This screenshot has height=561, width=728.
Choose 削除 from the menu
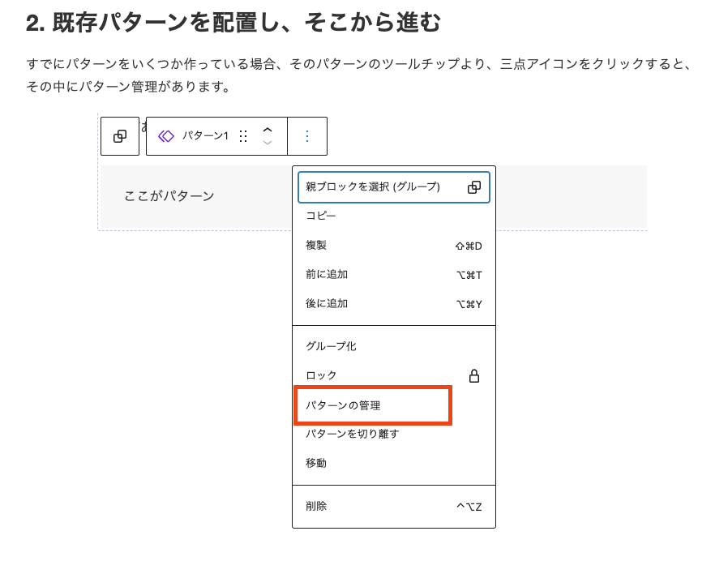[x=394, y=506]
